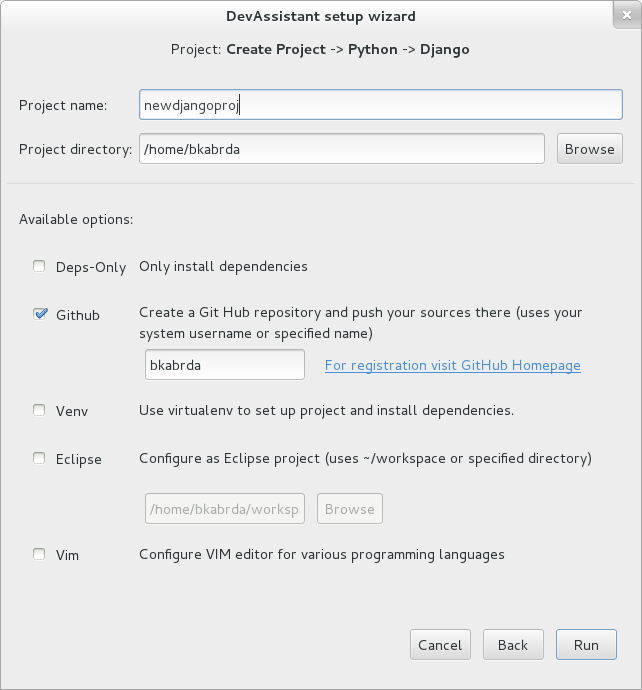Click the Project directory text field
The image size is (642, 690).
pos(342,149)
